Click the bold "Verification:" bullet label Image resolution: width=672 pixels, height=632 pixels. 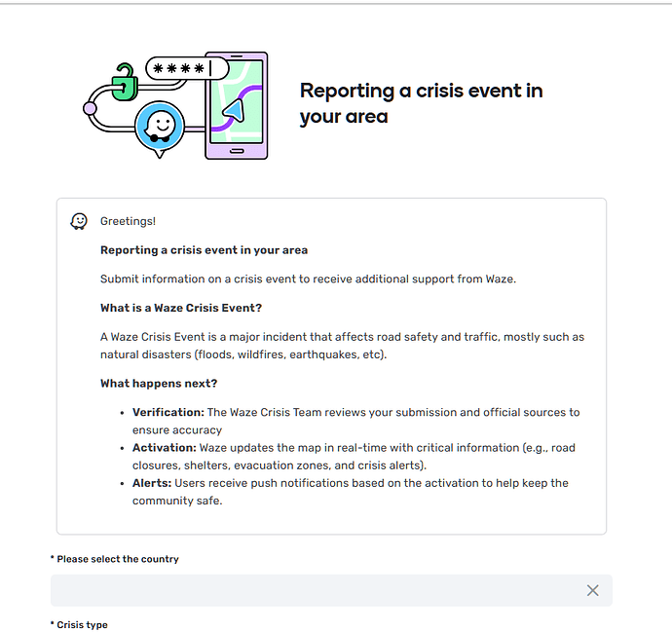(168, 412)
